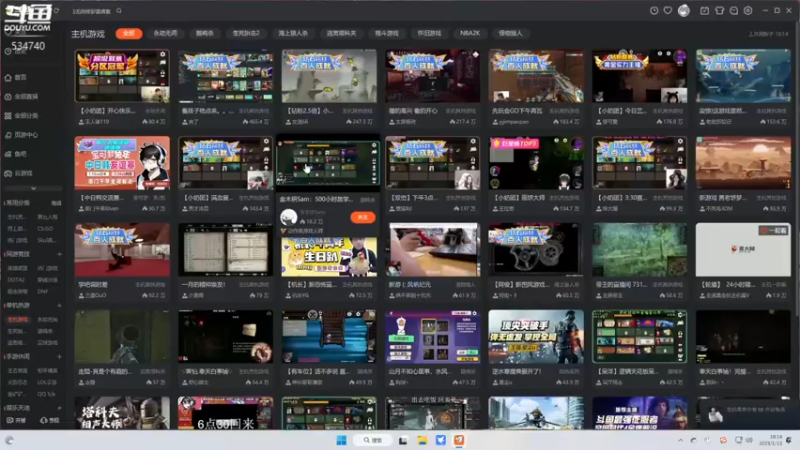Open 鱼吧 in the sidebar

(16, 154)
